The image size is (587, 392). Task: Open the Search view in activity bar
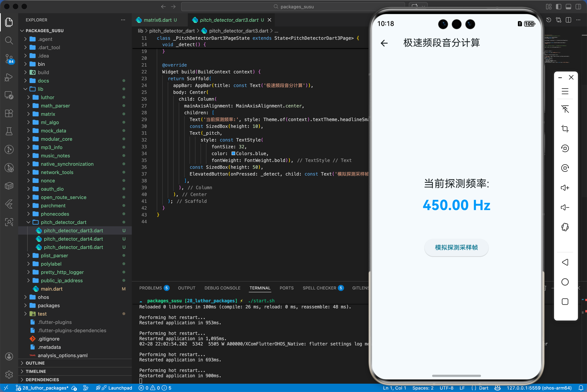pyautogui.click(x=9, y=40)
